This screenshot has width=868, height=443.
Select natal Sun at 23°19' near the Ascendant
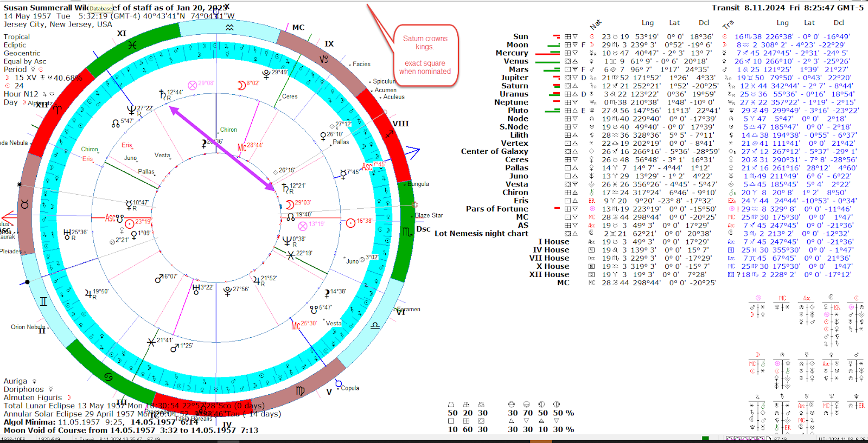[x=129, y=223]
